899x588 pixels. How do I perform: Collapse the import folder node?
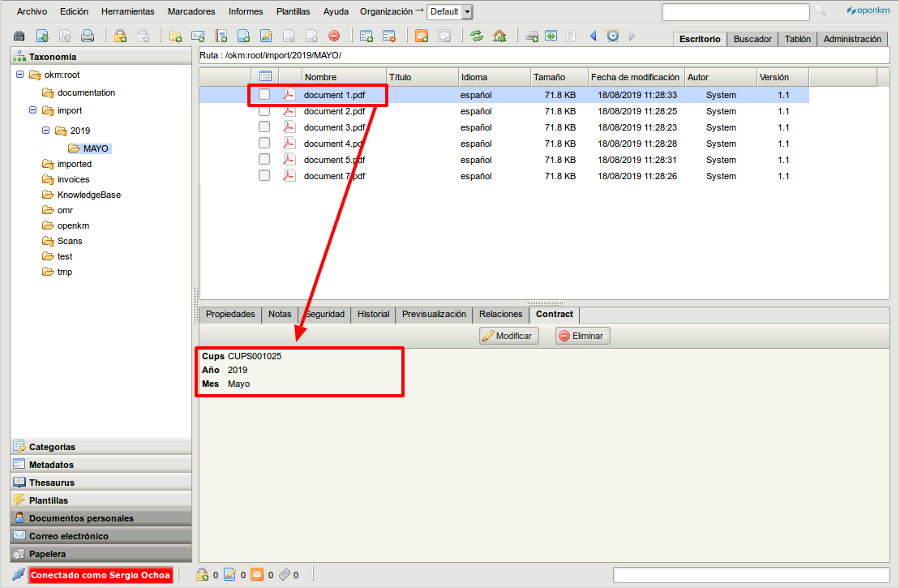click(33, 111)
